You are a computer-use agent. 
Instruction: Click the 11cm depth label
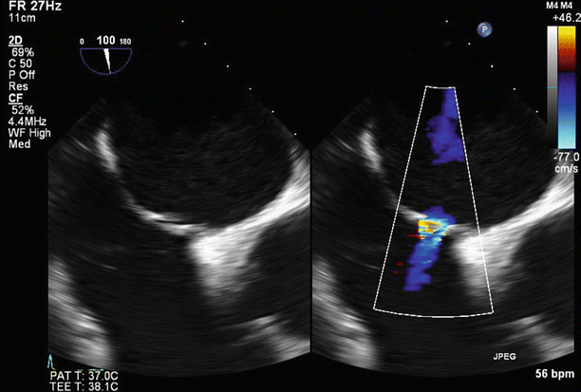tap(23, 18)
